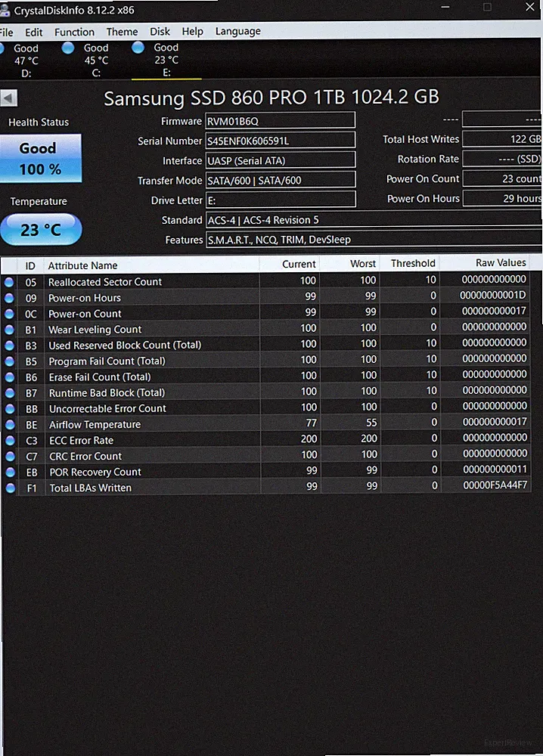Screen dimensions: 543x756
Task: Click the Interface field UASP (Serial ATA)
Action: pyautogui.click(x=280, y=160)
